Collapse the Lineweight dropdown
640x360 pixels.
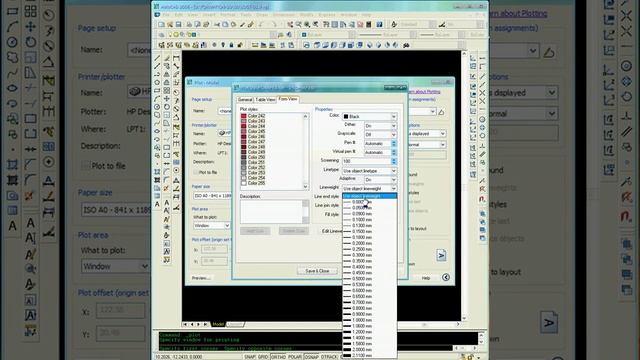393,189
